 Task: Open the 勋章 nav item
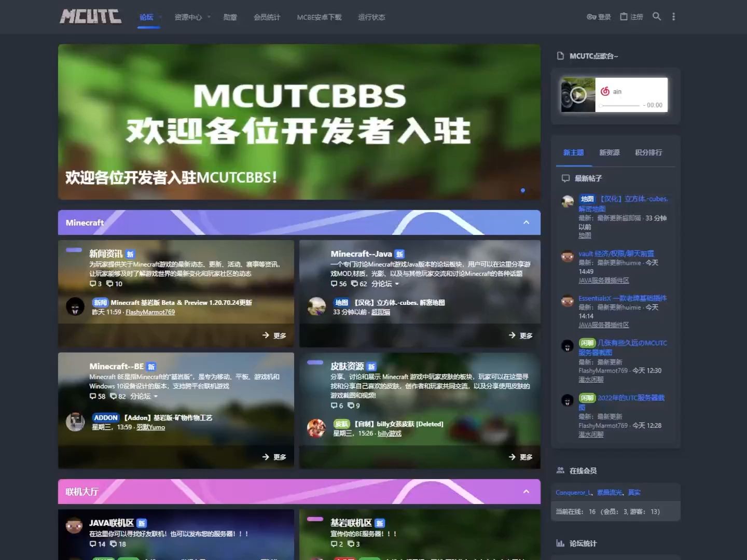(230, 17)
